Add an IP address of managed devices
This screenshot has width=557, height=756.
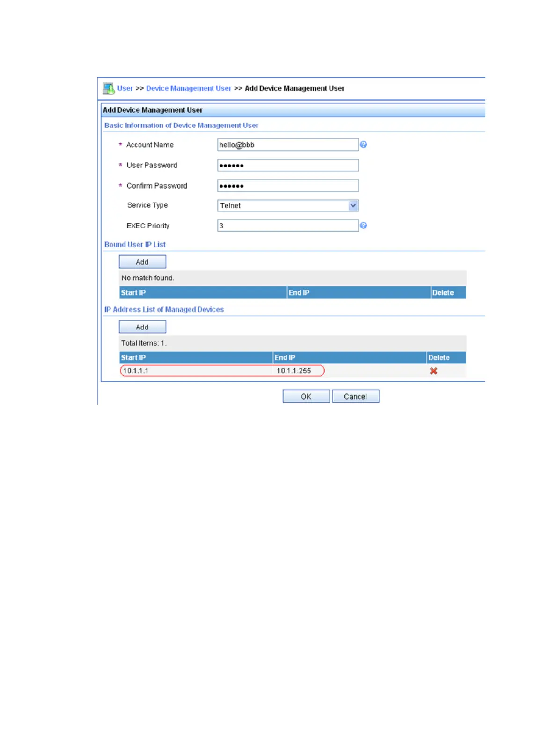pyautogui.click(x=142, y=327)
